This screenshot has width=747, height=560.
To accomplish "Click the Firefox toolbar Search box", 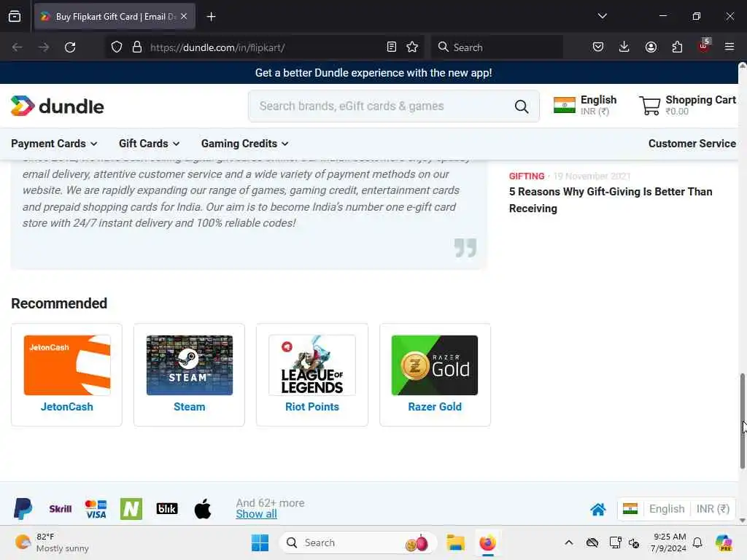I will (x=497, y=47).
